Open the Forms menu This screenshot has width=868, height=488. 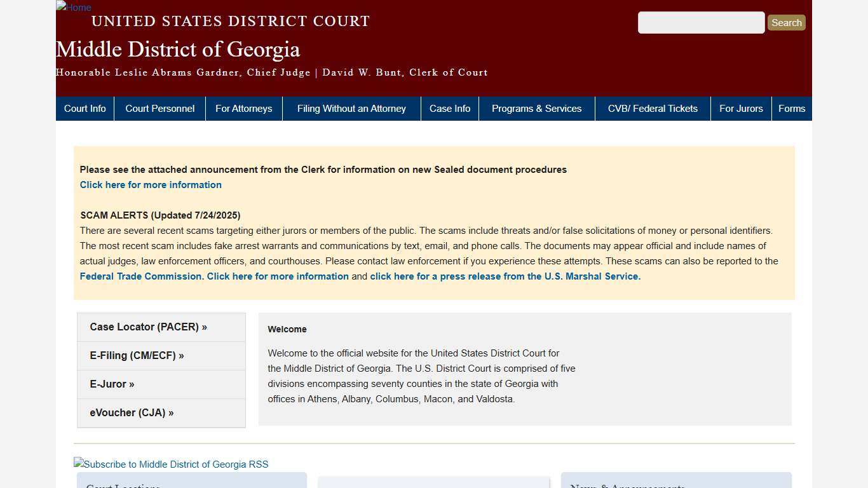pos(792,108)
